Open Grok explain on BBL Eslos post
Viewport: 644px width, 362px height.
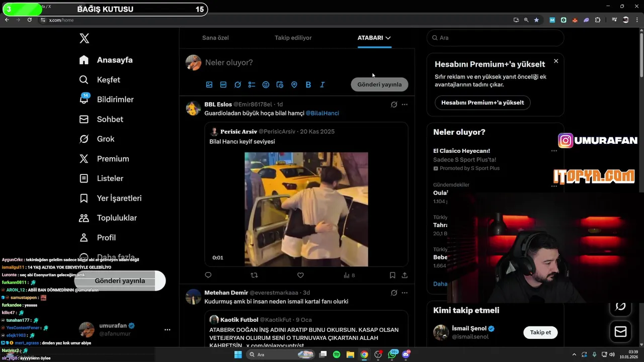[x=394, y=105]
